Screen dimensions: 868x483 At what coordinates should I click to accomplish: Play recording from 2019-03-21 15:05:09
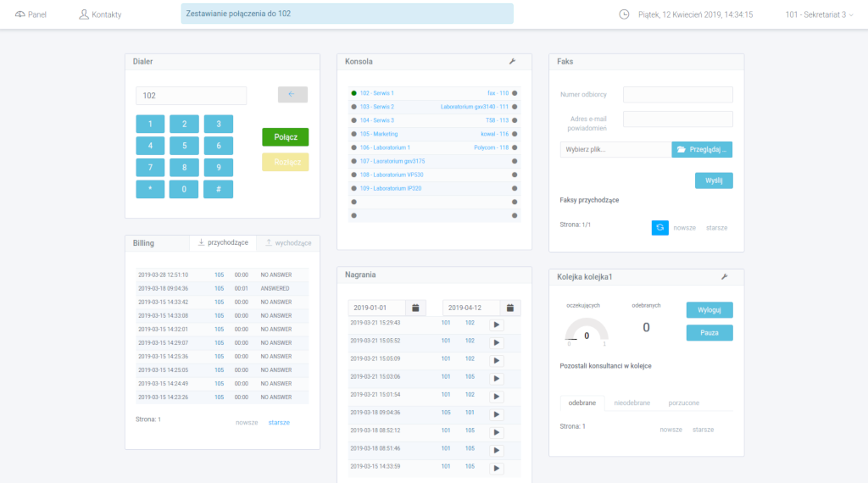[497, 361]
